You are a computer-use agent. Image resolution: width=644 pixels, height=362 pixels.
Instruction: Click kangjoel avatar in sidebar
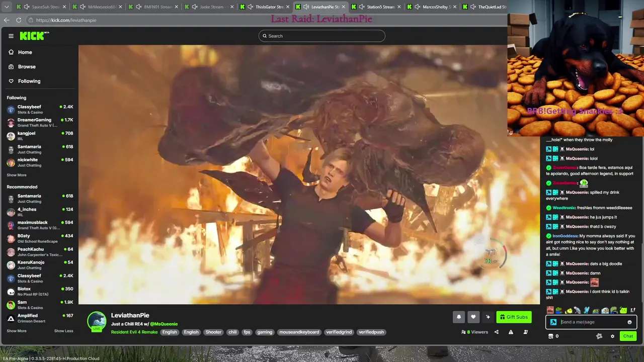tap(11, 136)
